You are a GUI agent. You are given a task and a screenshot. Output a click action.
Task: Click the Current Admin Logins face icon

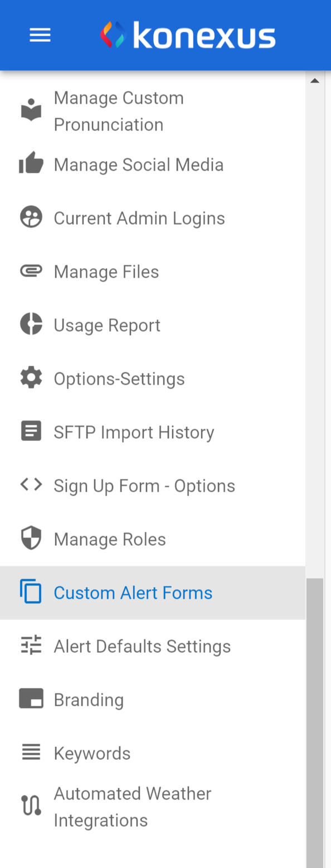31,217
